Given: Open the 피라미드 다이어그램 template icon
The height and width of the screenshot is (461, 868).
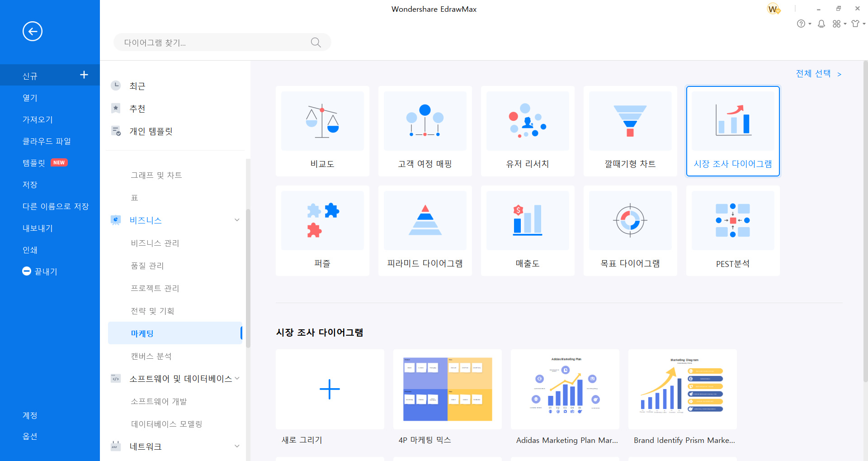Looking at the screenshot, I should pyautogui.click(x=425, y=220).
